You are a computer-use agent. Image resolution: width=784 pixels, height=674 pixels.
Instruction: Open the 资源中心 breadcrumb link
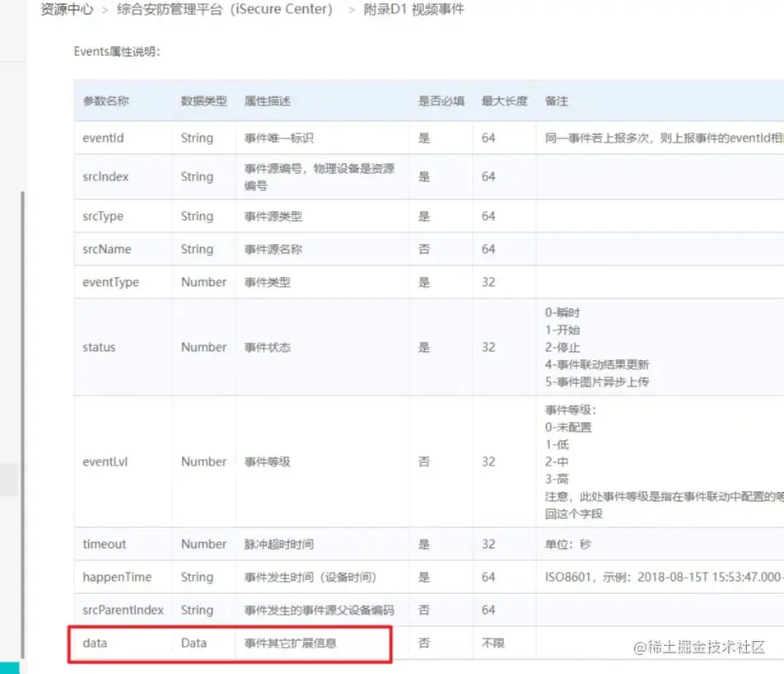click(x=67, y=9)
